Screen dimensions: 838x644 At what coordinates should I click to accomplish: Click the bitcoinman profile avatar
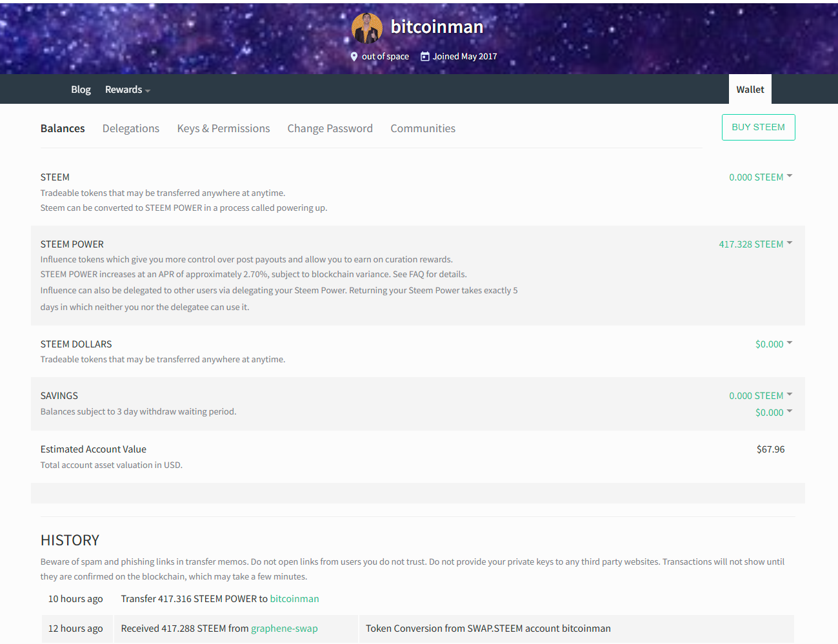[x=366, y=28]
